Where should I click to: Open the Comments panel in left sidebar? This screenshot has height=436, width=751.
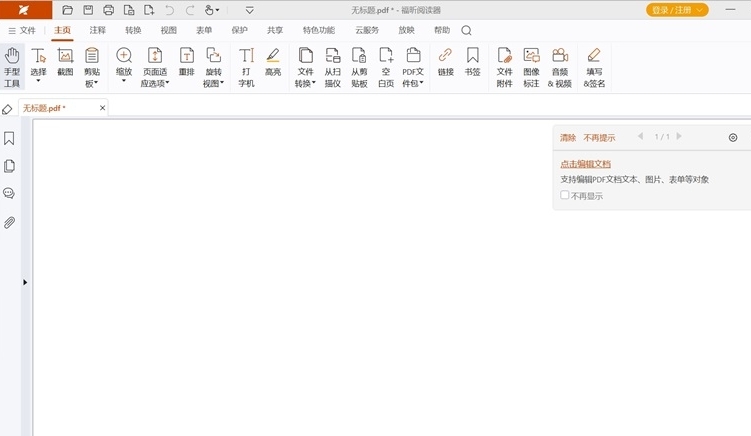click(x=10, y=194)
